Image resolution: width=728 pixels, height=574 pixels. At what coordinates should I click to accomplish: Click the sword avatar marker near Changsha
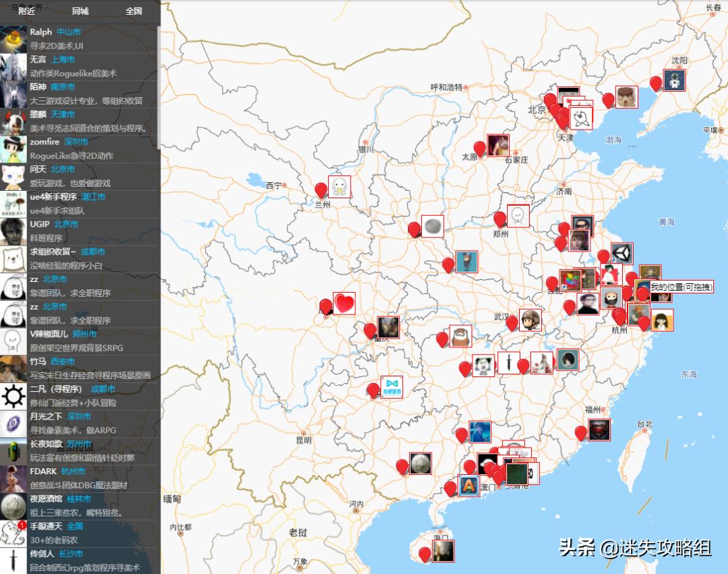(x=508, y=363)
